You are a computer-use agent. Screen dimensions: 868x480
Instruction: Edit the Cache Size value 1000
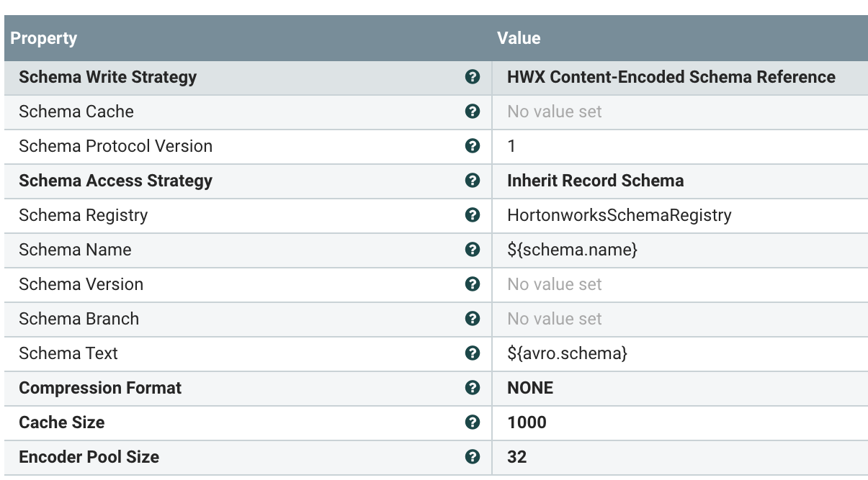527,422
